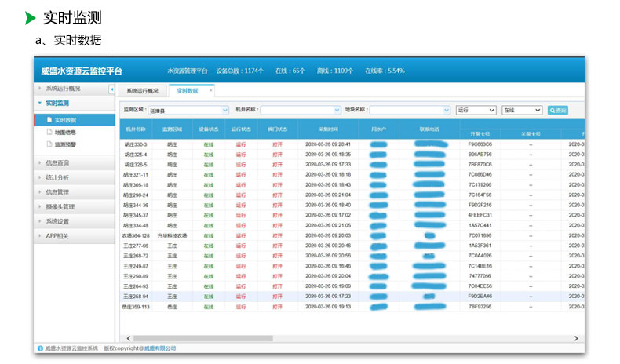Expand the 信息查询 menu section
Viewport: 620px width, 364px height.
[x=57, y=162]
